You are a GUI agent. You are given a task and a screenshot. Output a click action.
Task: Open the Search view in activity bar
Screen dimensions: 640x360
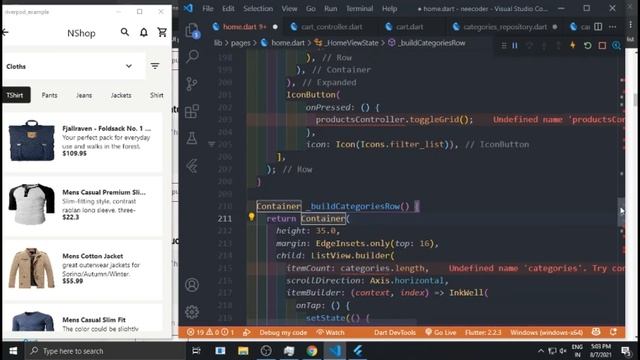pos(192,56)
